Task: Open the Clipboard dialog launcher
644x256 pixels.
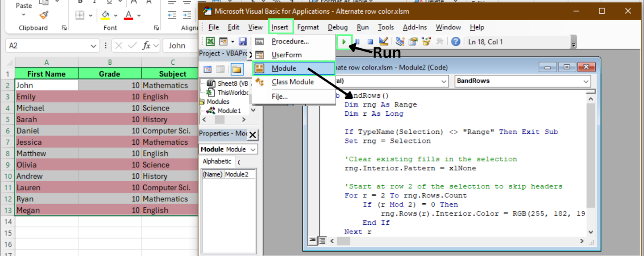Action: click(x=64, y=28)
